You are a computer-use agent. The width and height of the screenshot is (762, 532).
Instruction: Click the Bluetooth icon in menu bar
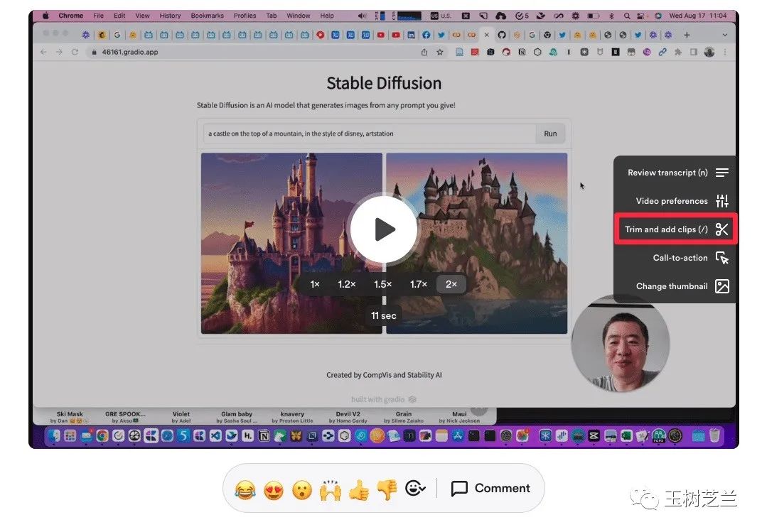611,16
